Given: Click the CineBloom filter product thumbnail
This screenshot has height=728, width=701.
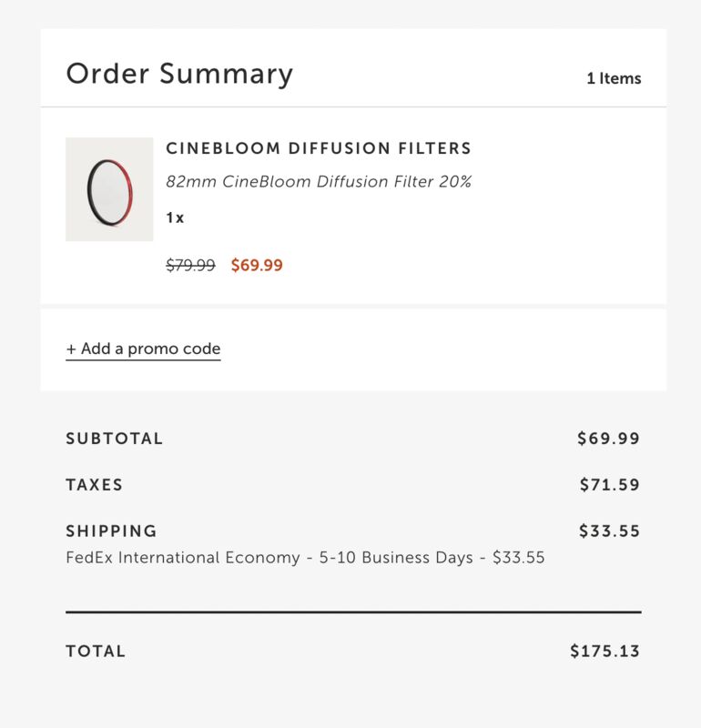Looking at the screenshot, I should point(109,189).
